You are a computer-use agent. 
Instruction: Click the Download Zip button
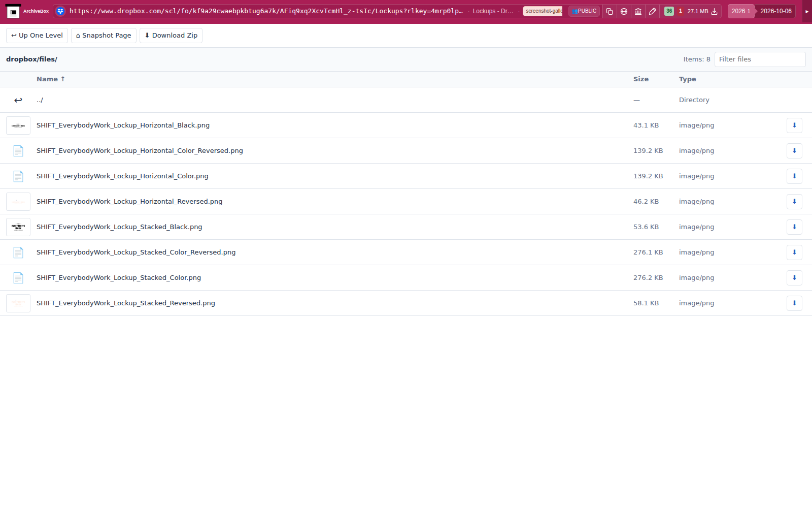pyautogui.click(x=171, y=36)
